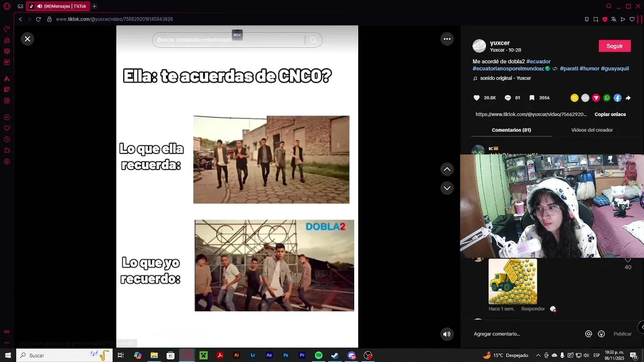
Task: Open After Effects from the taskbar
Action: (x=269, y=355)
